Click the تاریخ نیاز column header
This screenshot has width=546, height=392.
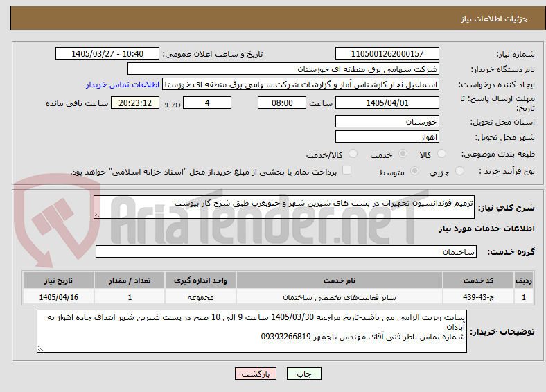tap(58, 280)
